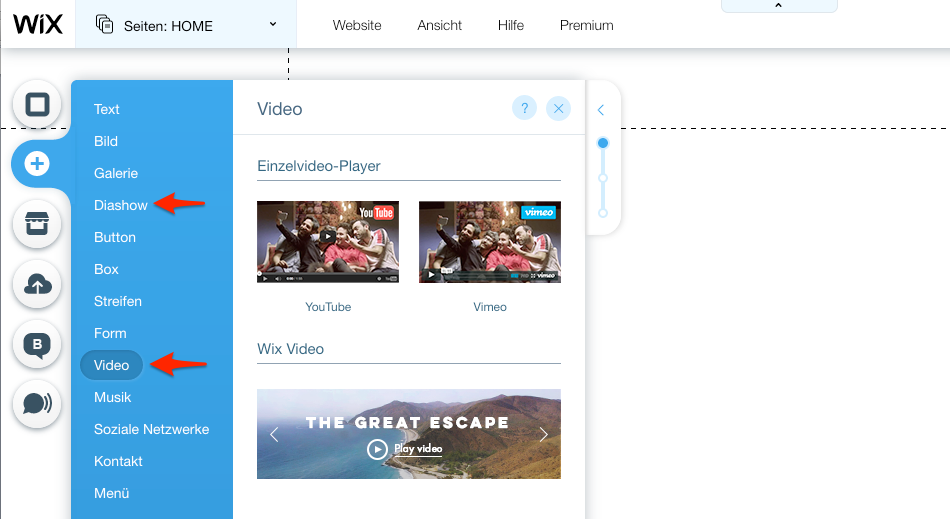Select Musik in the add list

coord(113,397)
